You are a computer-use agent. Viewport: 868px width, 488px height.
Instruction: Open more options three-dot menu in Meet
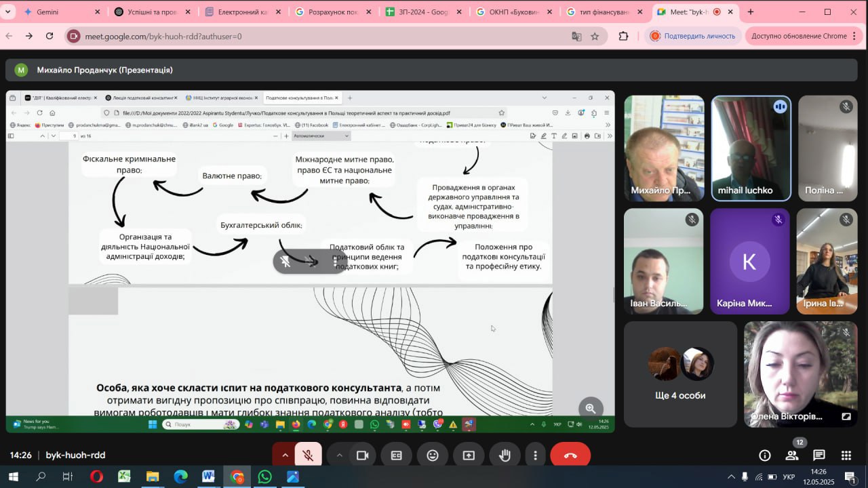[536, 455]
